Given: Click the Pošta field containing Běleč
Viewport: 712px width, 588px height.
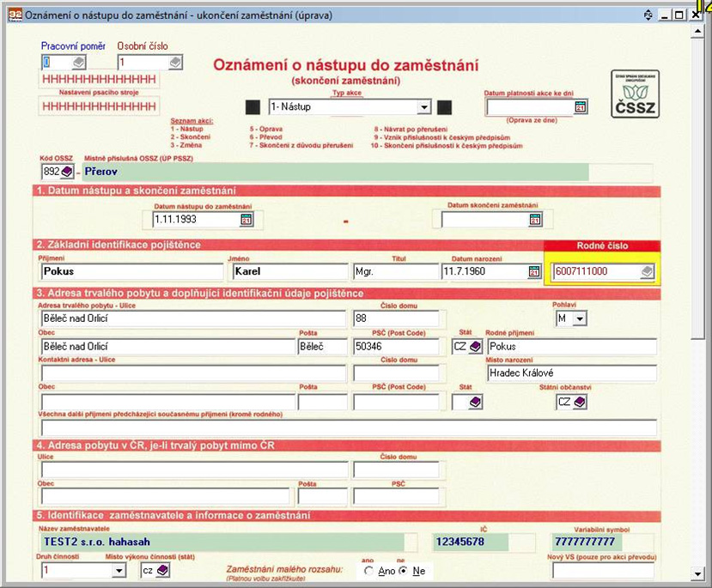Looking at the screenshot, I should [x=322, y=347].
